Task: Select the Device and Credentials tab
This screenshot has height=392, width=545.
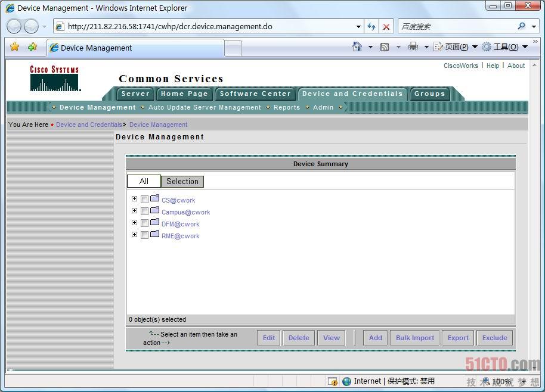Action: pos(352,94)
